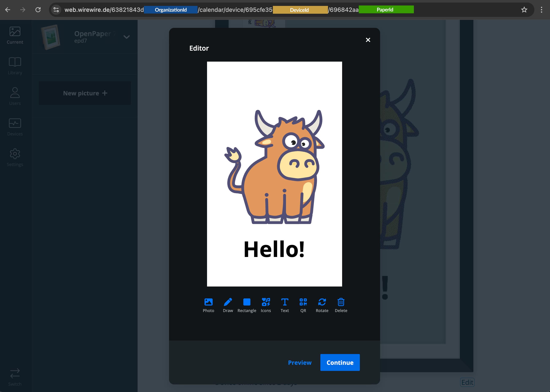Open the Current view in the sidebar
The image size is (550, 392).
point(15,35)
